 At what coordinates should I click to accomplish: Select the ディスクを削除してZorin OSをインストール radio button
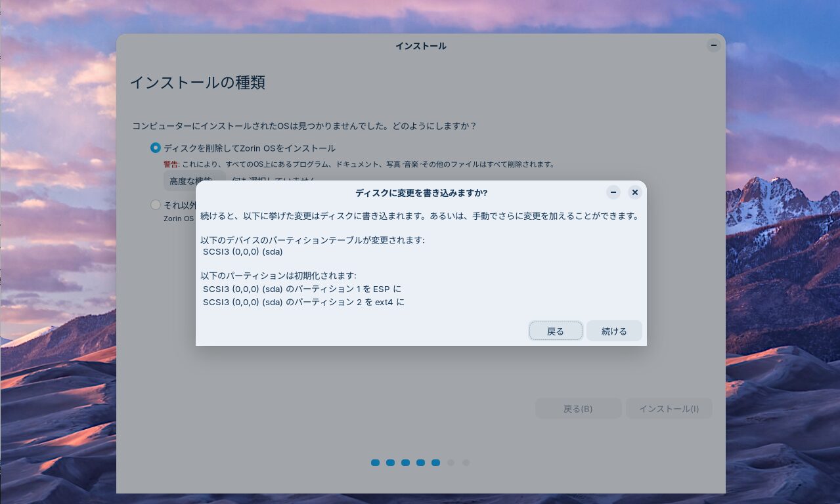pyautogui.click(x=156, y=148)
